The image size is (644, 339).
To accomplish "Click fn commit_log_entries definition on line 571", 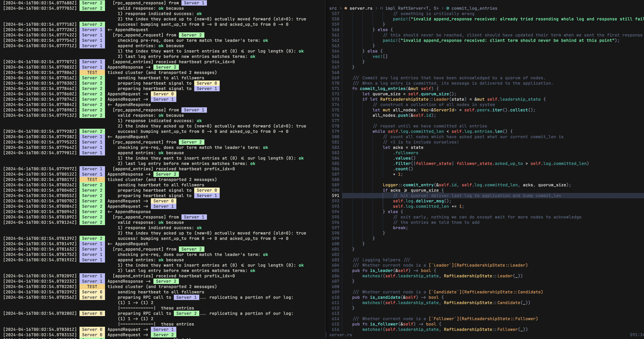I will pyautogui.click(x=382, y=88).
